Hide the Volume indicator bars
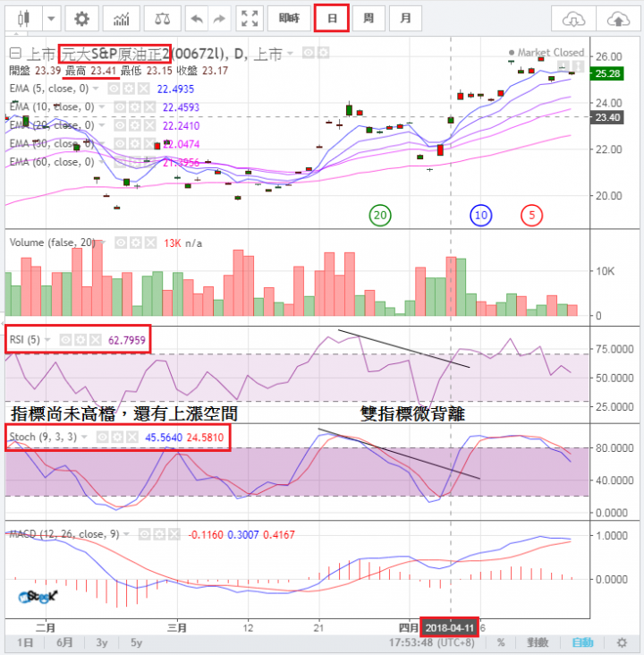Viewport: 644px width, 655px height. point(121,242)
